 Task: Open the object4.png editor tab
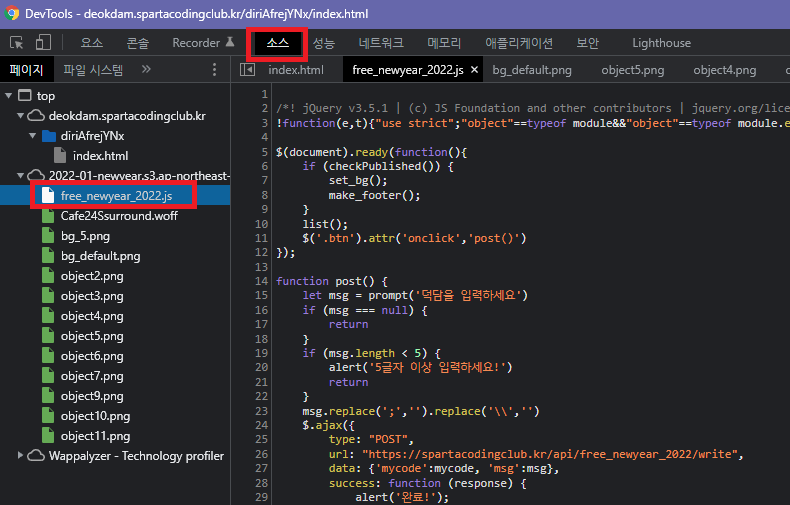tap(725, 70)
